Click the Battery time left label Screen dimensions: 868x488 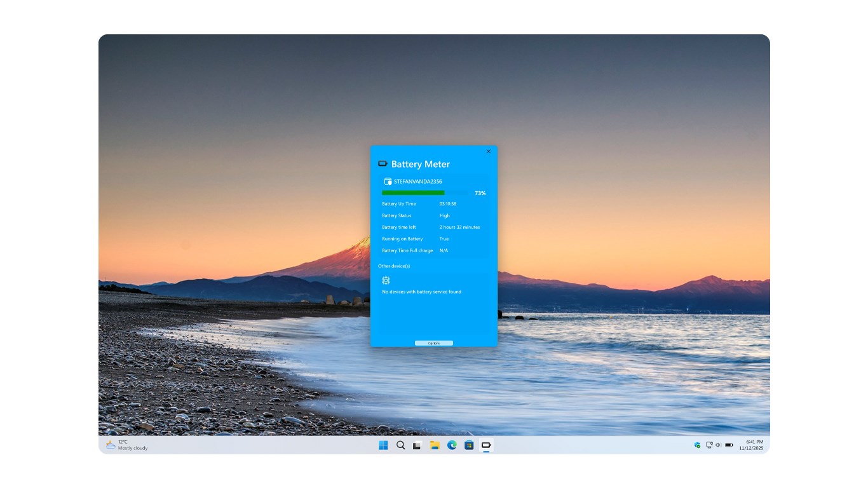[399, 227]
